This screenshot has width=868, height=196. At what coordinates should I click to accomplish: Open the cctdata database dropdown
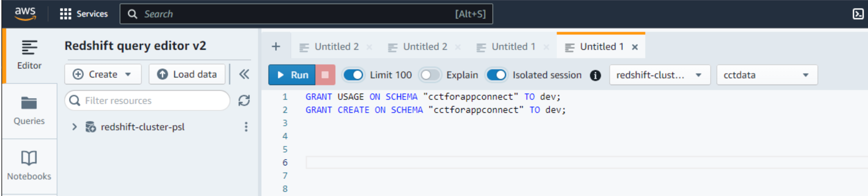[x=767, y=75]
